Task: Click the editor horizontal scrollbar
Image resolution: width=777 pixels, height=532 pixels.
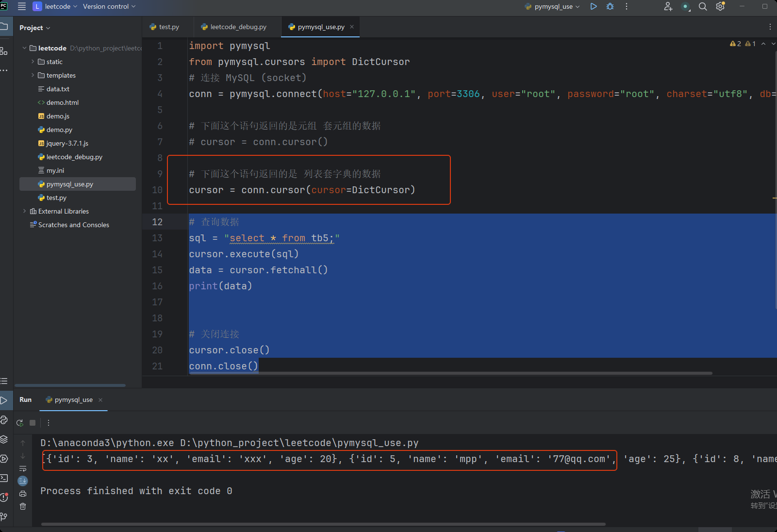Action: [x=450, y=373]
